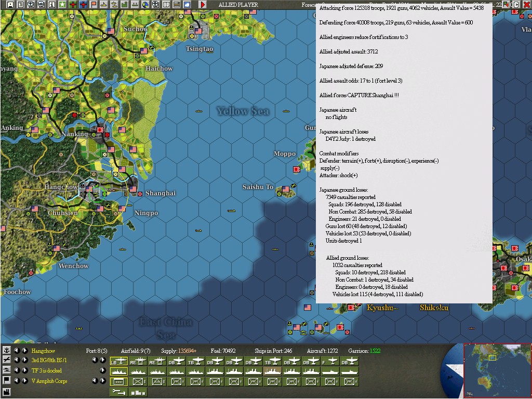Click the Garrison: 1522 value
532x399 pixels.
[x=364, y=351]
